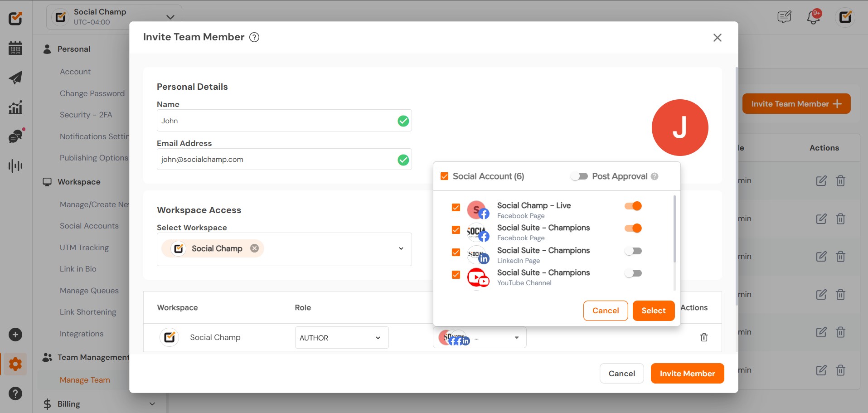The height and width of the screenshot is (413, 868).
Task: Click the Invite Member button
Action: [x=687, y=374]
